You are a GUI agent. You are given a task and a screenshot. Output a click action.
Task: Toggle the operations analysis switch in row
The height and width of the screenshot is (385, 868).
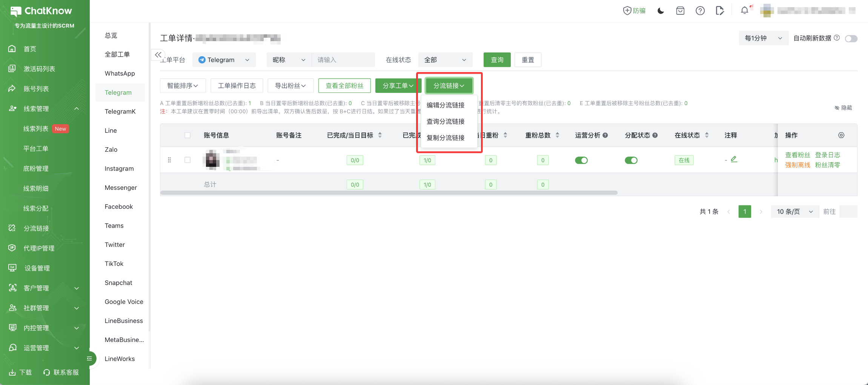(581, 160)
